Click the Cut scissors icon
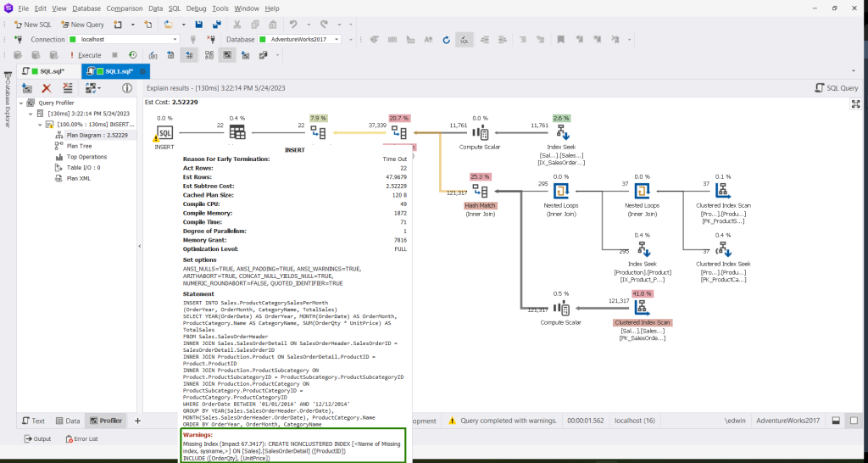This screenshot has width=868, height=463. tap(237, 25)
